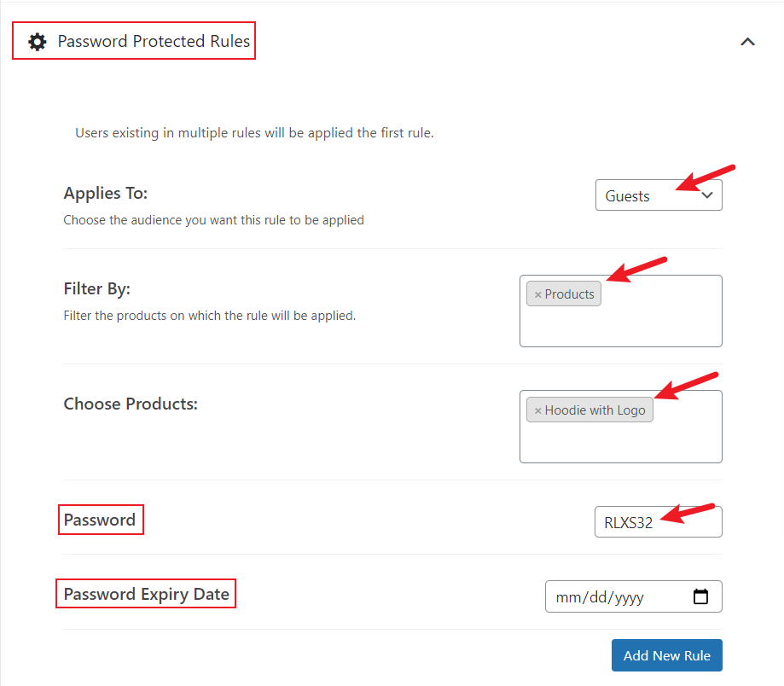Click the Choose Products label
The image size is (784, 686).
[131, 404]
